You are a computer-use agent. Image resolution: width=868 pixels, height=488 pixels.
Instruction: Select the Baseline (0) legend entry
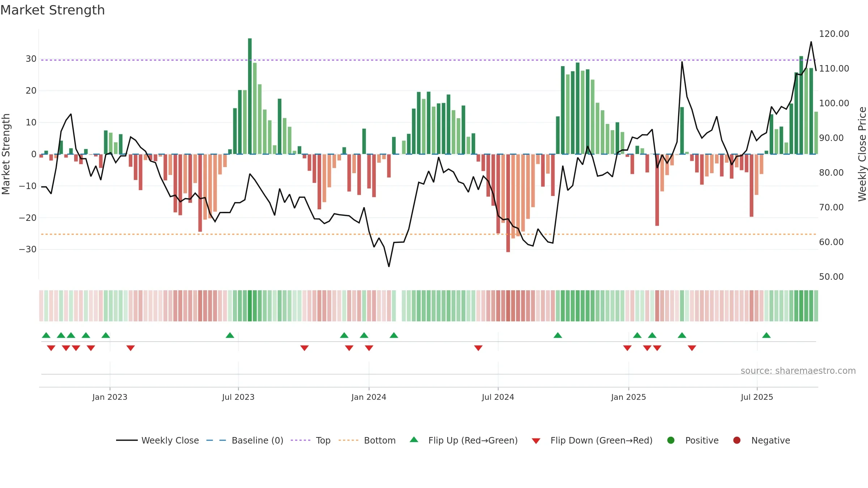[x=245, y=440]
